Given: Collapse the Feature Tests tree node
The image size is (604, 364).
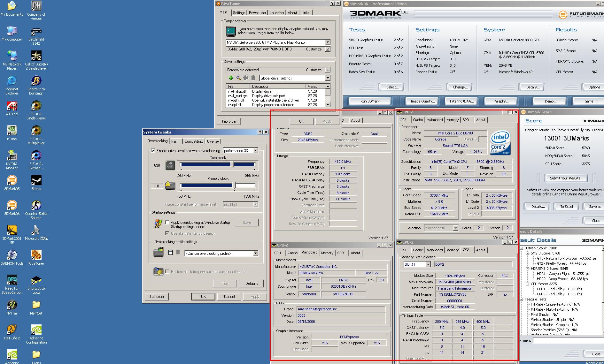Looking at the screenshot, I should (x=522, y=299).
